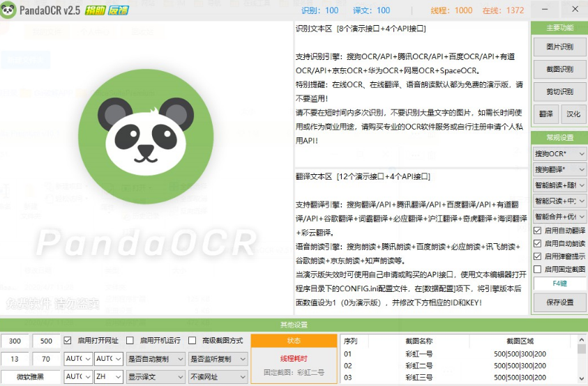Viewport: 588px width, 386px height.
Task: Open the 搜狗OCR* engine dropdown
Action: pyautogui.click(x=559, y=154)
